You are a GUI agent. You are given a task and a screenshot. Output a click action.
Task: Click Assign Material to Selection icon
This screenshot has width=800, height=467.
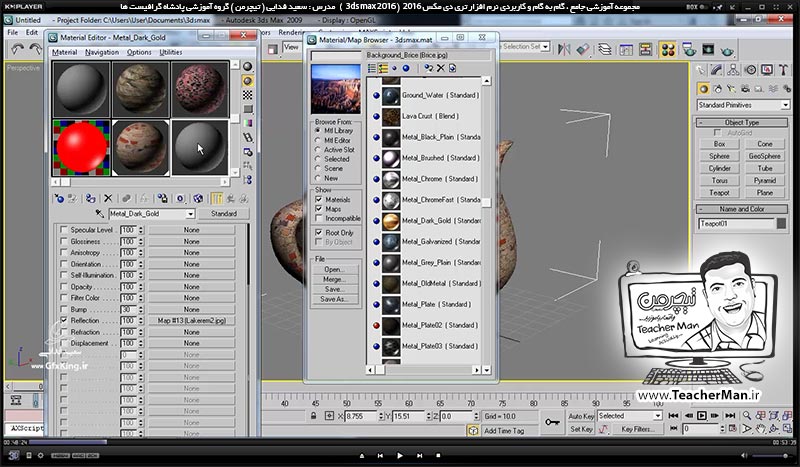click(x=91, y=199)
